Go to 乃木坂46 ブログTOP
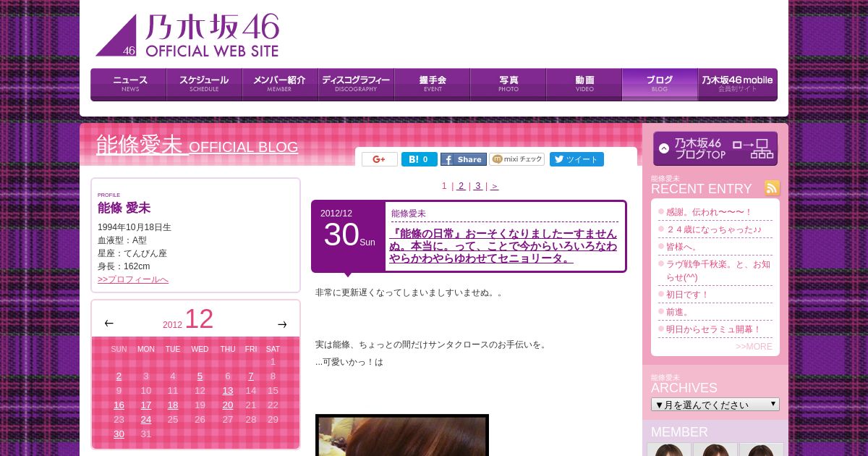868x456 pixels. pos(715,148)
